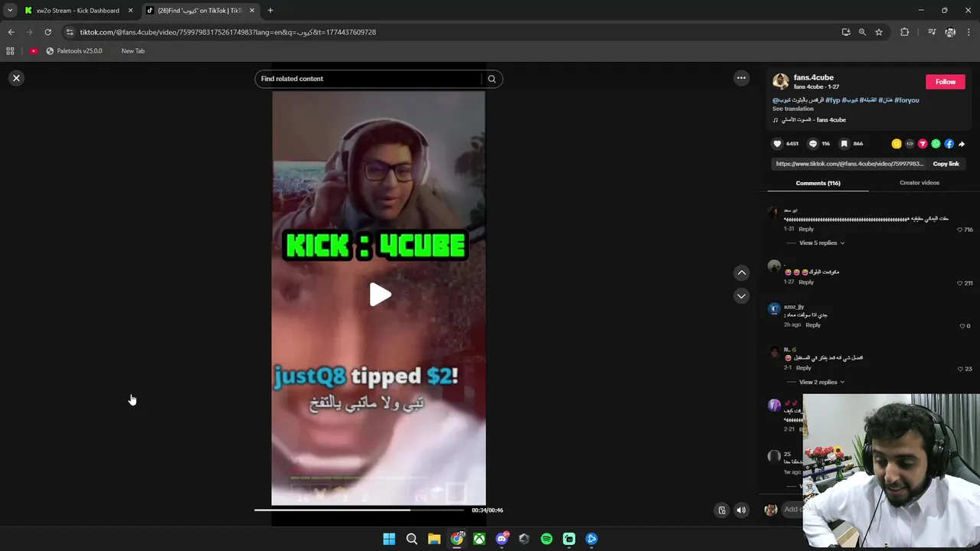Save the video with the bookmark icon
Screen dimensions: 980x551
844,144
